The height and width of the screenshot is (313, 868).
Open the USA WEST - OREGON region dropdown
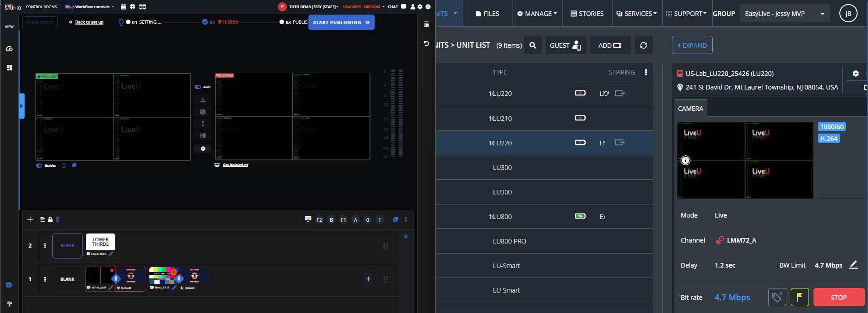point(364,7)
